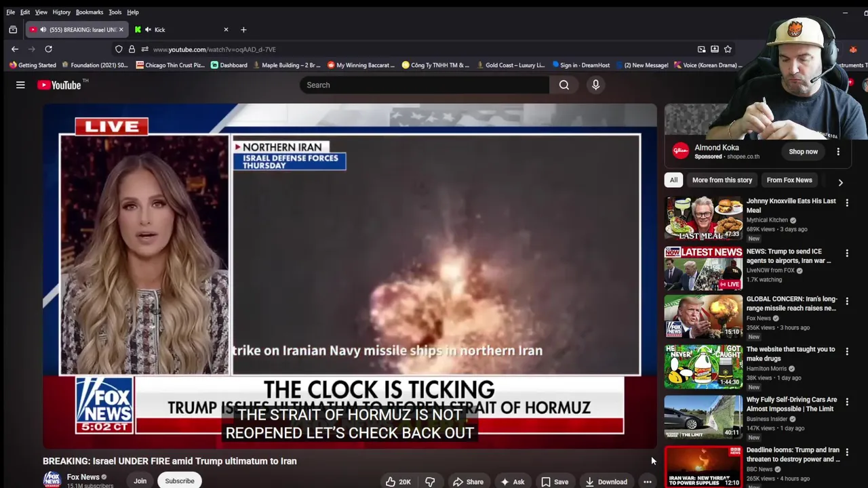The height and width of the screenshot is (488, 868).
Task: Dislike the video with thumbs down
Action: pyautogui.click(x=430, y=482)
